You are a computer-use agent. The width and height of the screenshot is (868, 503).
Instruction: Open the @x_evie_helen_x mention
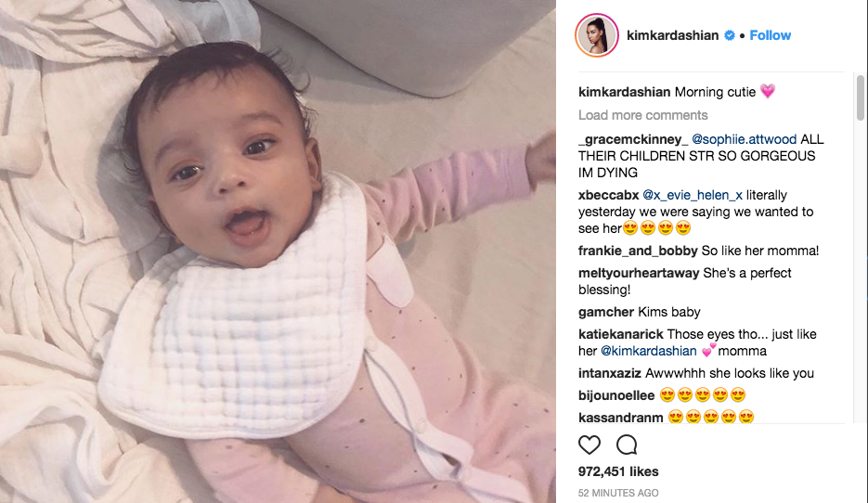[693, 195]
